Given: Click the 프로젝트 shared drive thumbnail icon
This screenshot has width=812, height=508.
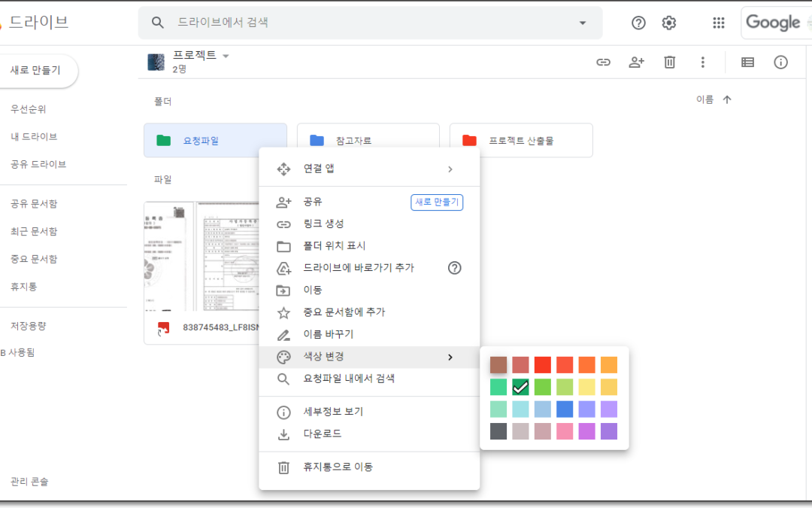Looking at the screenshot, I should pos(156,62).
